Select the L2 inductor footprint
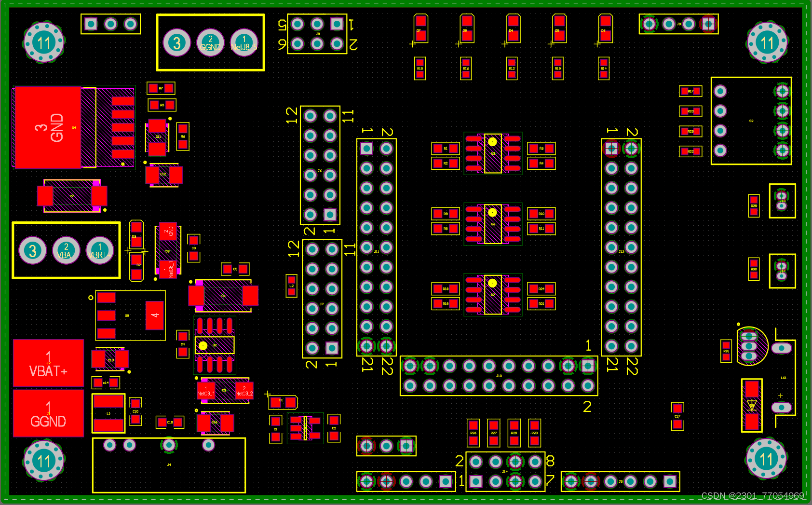 click(x=290, y=286)
